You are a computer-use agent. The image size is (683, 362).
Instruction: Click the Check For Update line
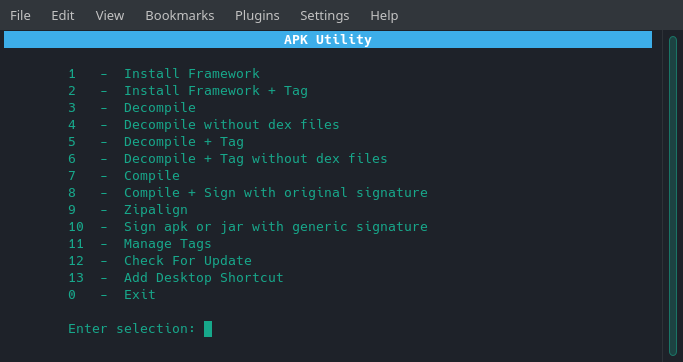[x=160, y=261]
